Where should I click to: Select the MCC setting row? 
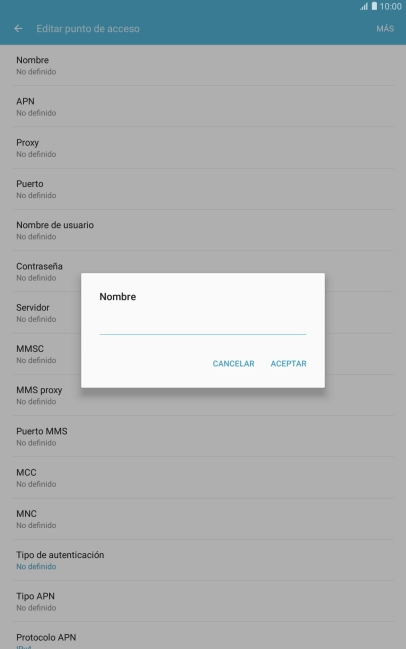[203, 478]
